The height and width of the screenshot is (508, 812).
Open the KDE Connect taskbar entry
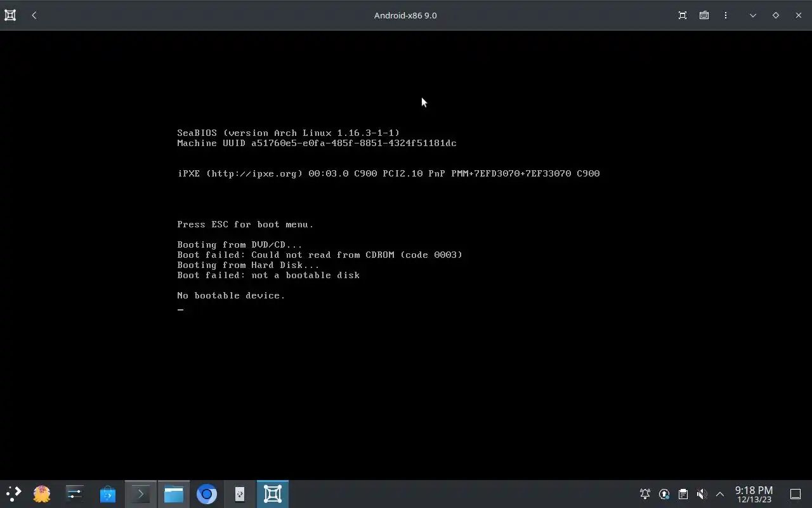point(240,494)
